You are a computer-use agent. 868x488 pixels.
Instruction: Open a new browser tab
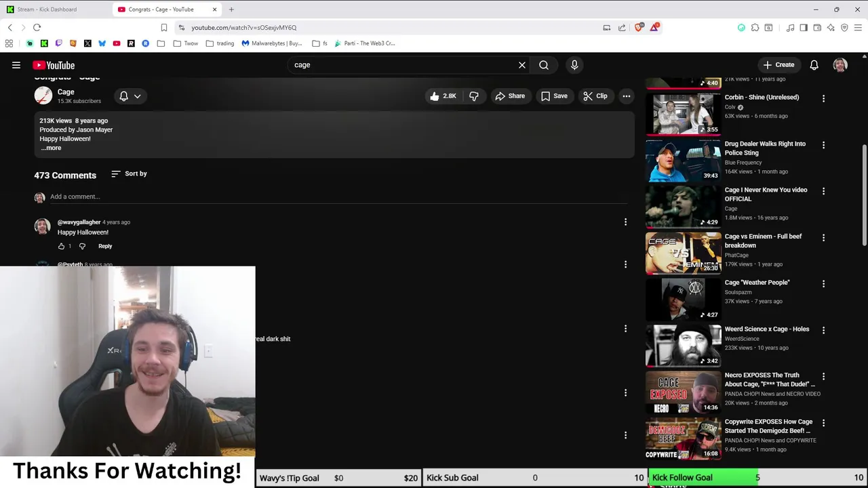231,9
